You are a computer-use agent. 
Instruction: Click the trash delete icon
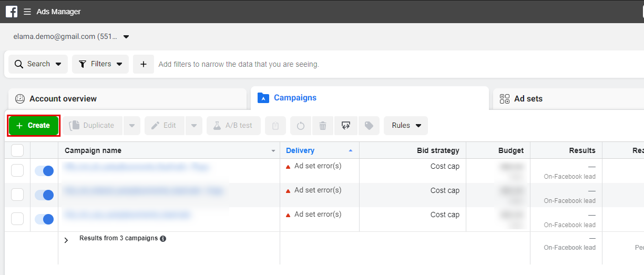pos(323,126)
